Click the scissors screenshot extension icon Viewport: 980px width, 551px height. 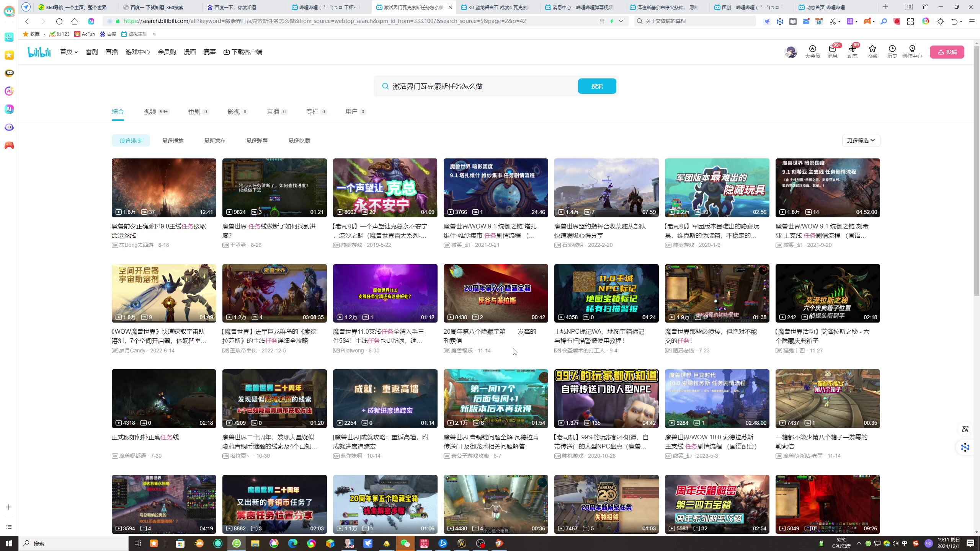(x=832, y=21)
